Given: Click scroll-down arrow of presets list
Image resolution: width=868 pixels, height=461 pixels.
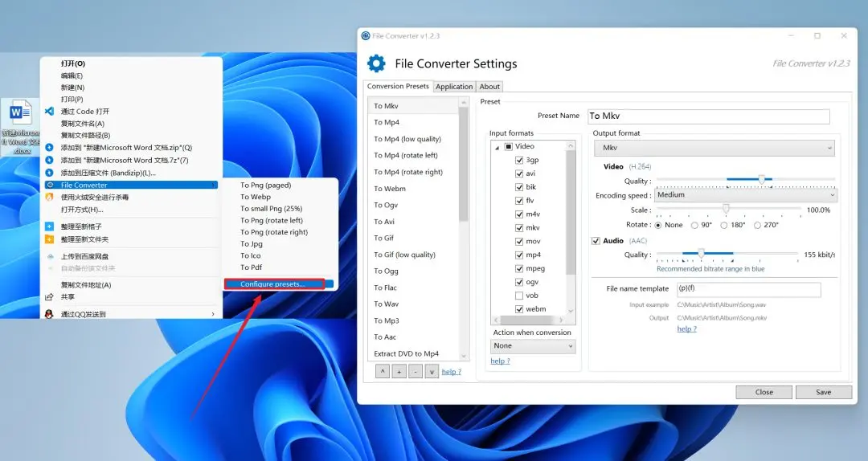Looking at the screenshot, I should point(464,356).
